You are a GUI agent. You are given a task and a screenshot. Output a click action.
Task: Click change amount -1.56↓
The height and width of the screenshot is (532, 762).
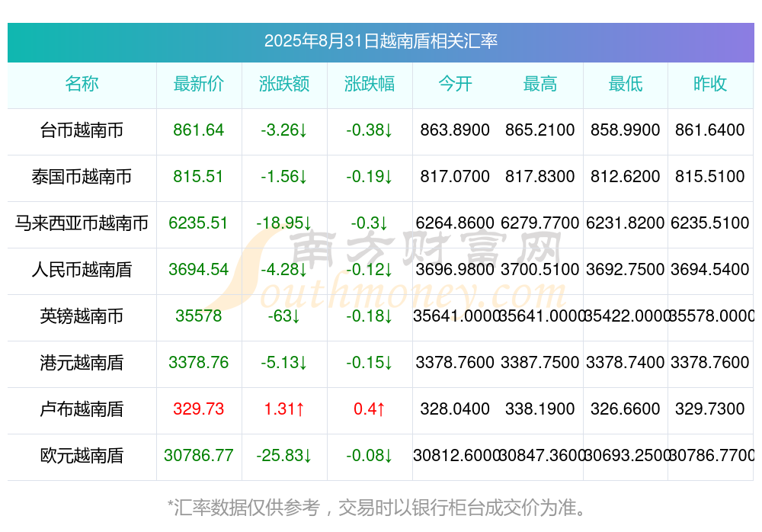[x=283, y=176]
